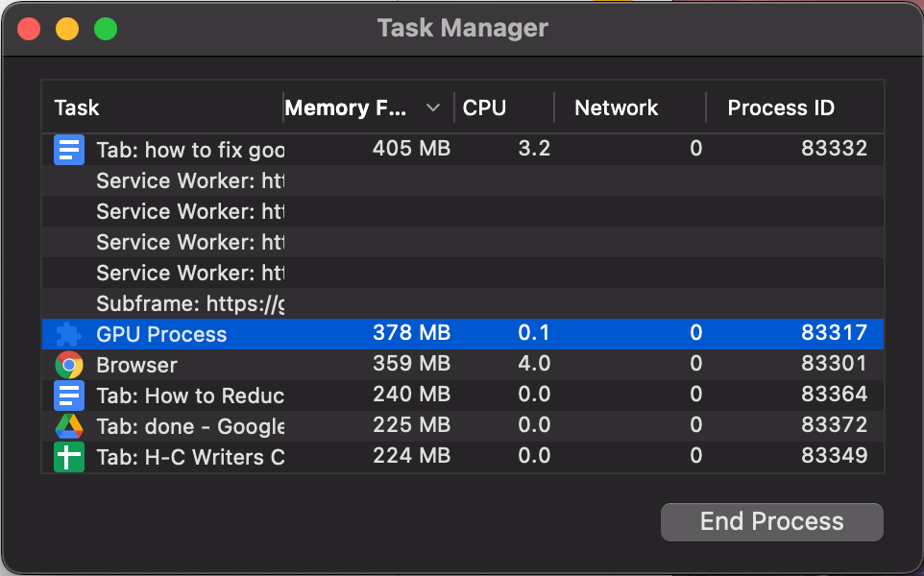The height and width of the screenshot is (576, 924).
Task: Click the Network column header
Action: click(617, 108)
